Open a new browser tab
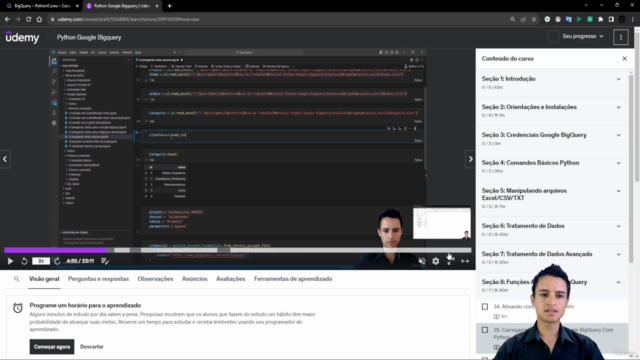640x360 pixels. (169, 6)
